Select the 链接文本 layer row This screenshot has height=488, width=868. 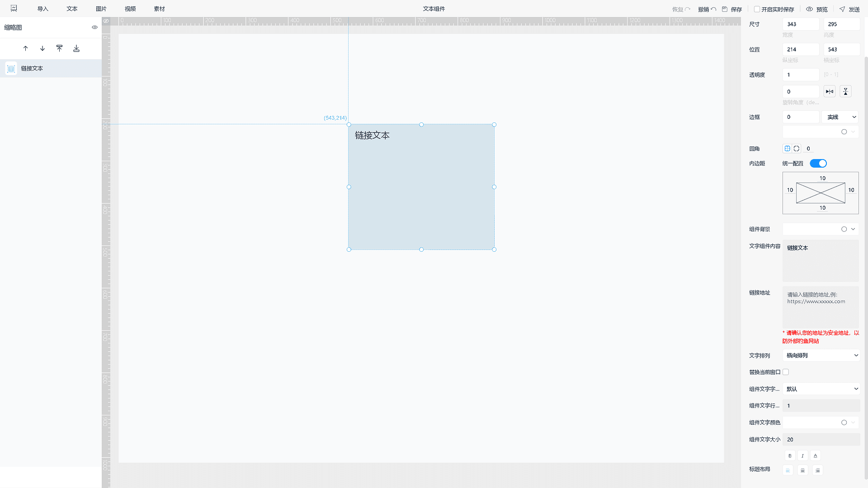(51, 69)
